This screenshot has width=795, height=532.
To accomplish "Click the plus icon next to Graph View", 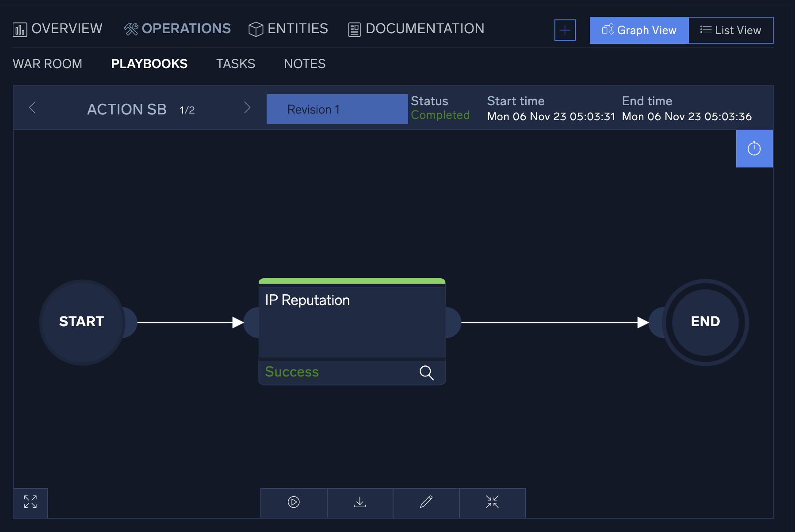I will (565, 30).
